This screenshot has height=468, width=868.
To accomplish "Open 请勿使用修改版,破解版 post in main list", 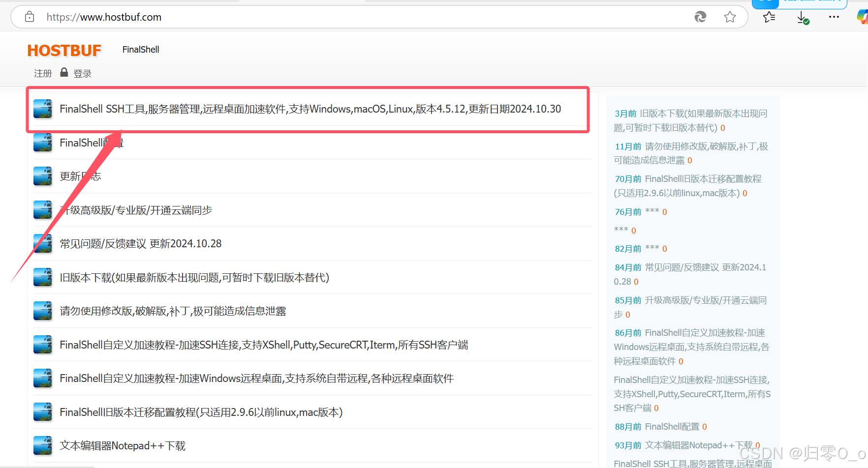I will pyautogui.click(x=173, y=311).
